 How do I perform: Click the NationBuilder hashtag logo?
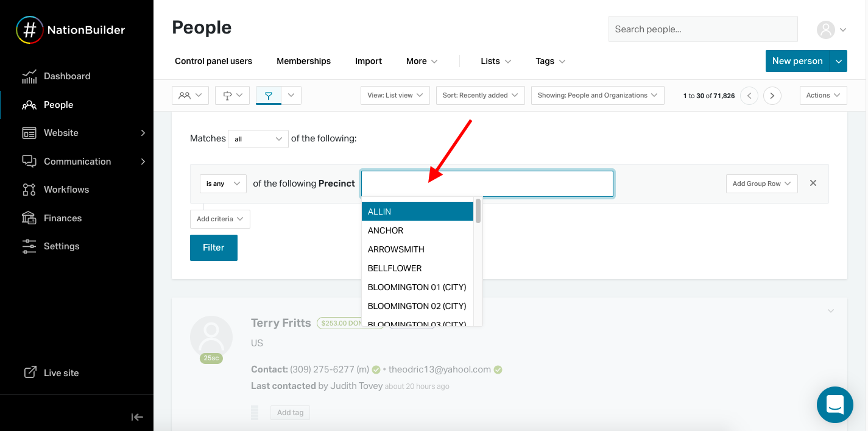click(29, 30)
